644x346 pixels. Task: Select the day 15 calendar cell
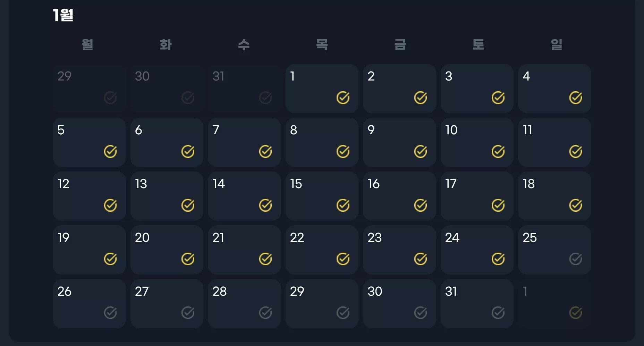coord(322,196)
